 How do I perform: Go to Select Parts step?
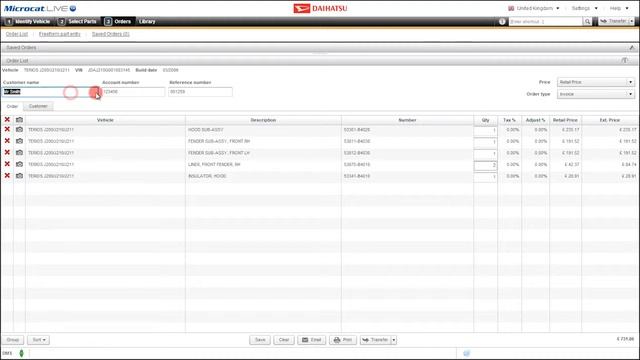(78, 21)
